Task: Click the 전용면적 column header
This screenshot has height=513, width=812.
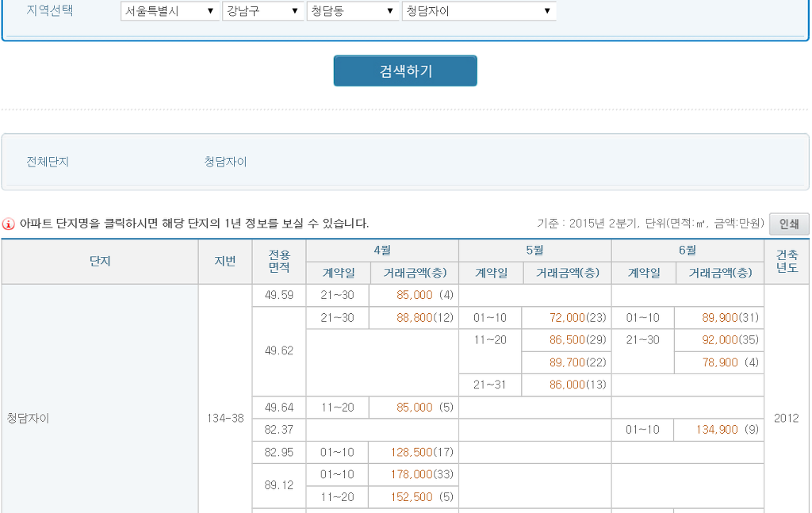Action: (279, 262)
